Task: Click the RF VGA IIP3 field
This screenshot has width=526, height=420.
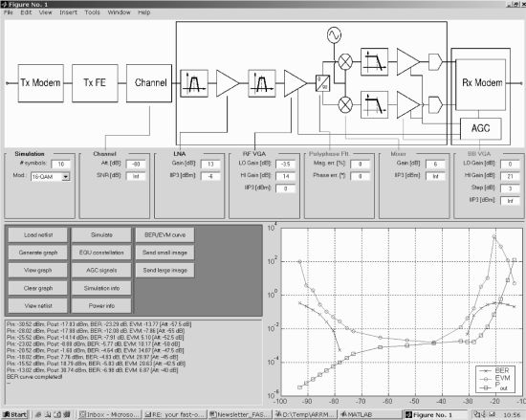Action: [286, 188]
